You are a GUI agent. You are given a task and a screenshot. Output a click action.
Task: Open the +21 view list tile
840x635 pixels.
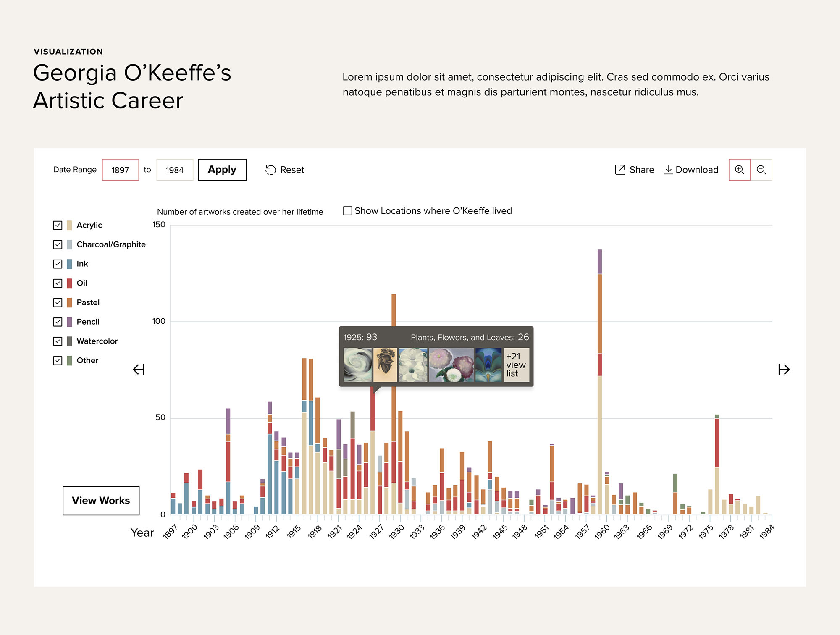[x=516, y=365]
